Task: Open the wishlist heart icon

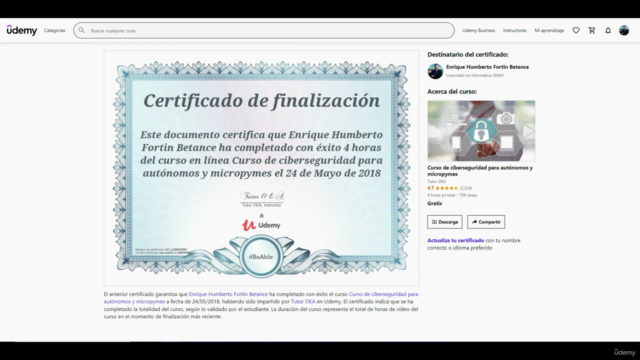Action: pos(576,31)
